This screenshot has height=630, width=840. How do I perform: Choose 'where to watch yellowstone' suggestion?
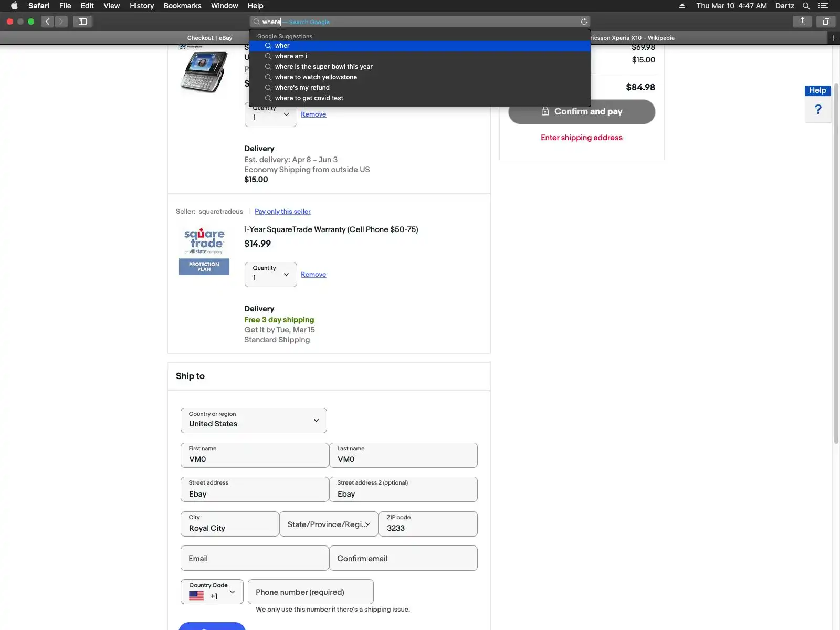(420, 77)
